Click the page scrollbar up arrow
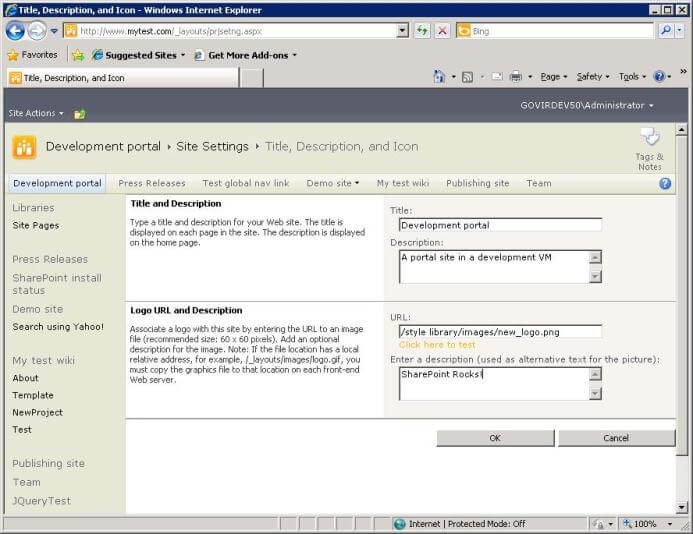This screenshot has height=534, width=693. pos(682,130)
